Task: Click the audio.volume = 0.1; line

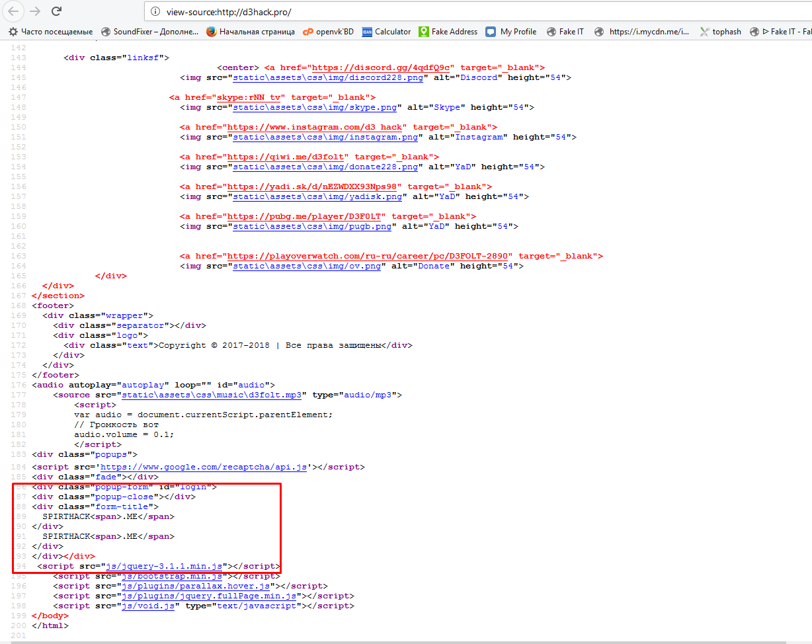Action: [124, 434]
